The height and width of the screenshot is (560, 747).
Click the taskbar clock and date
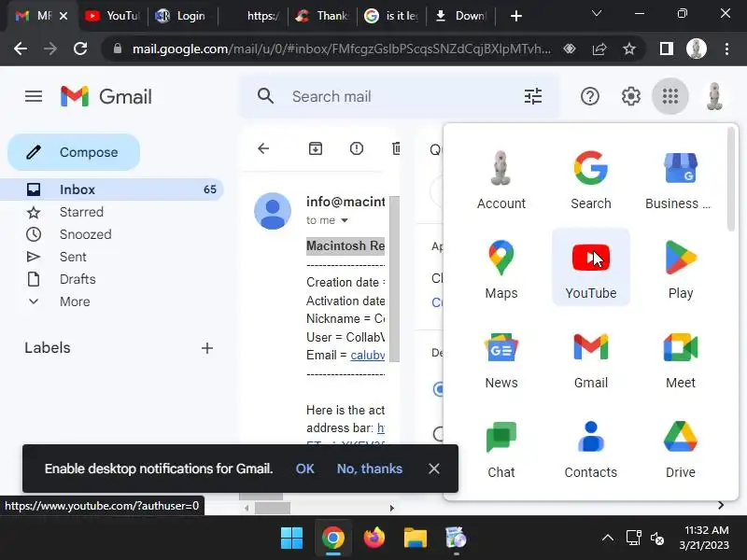pos(704,539)
